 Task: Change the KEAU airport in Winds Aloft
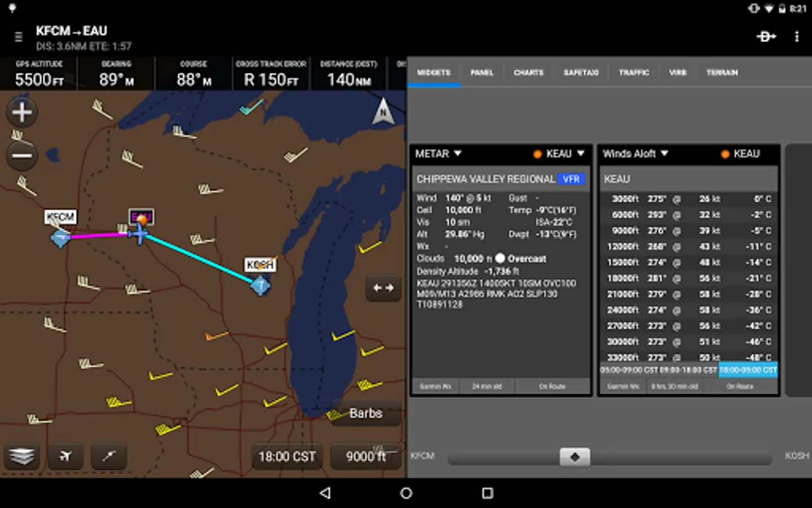(740, 154)
